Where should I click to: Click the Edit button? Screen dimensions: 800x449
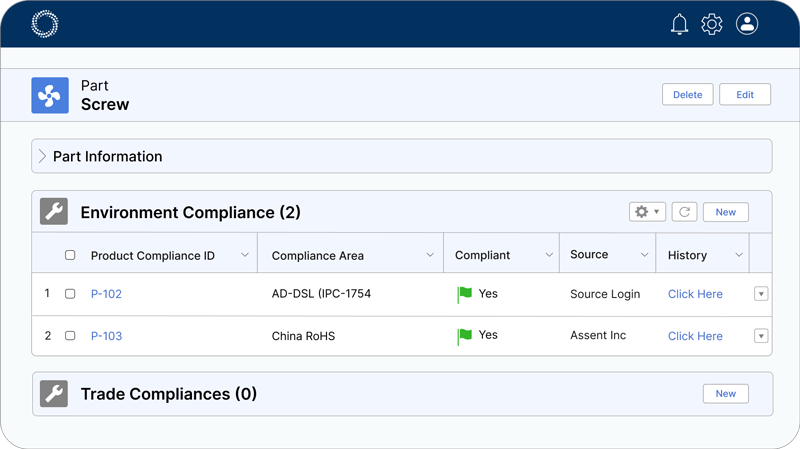pyautogui.click(x=745, y=95)
